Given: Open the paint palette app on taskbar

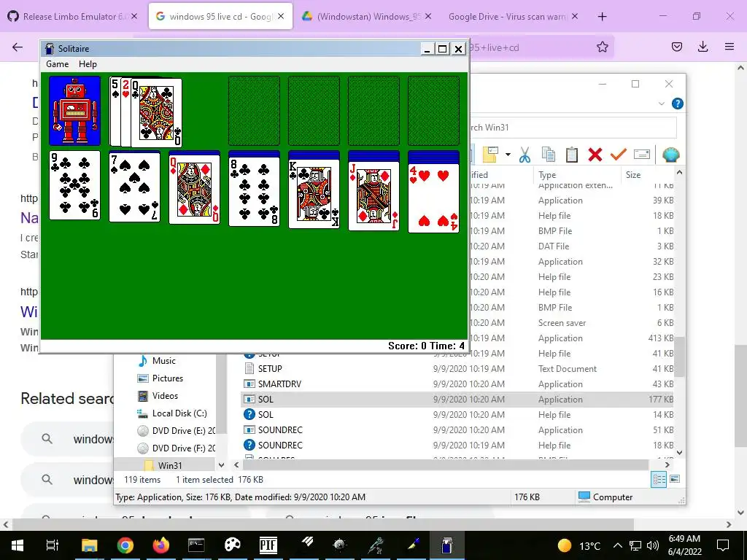Looking at the screenshot, I should (x=232, y=545).
